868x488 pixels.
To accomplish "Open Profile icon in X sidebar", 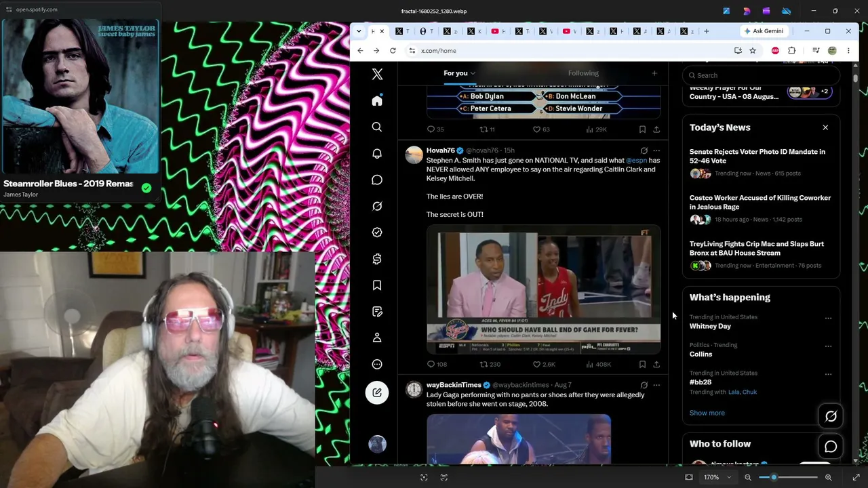I will click(x=377, y=338).
